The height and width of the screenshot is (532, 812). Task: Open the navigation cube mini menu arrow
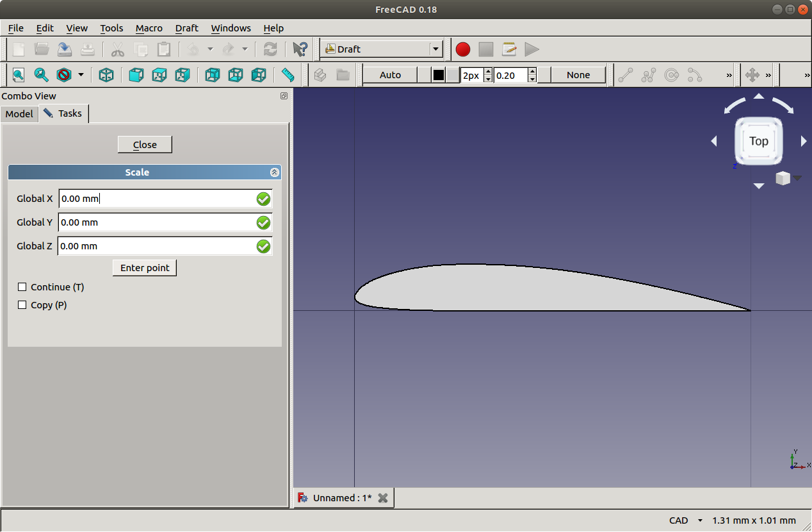click(797, 178)
